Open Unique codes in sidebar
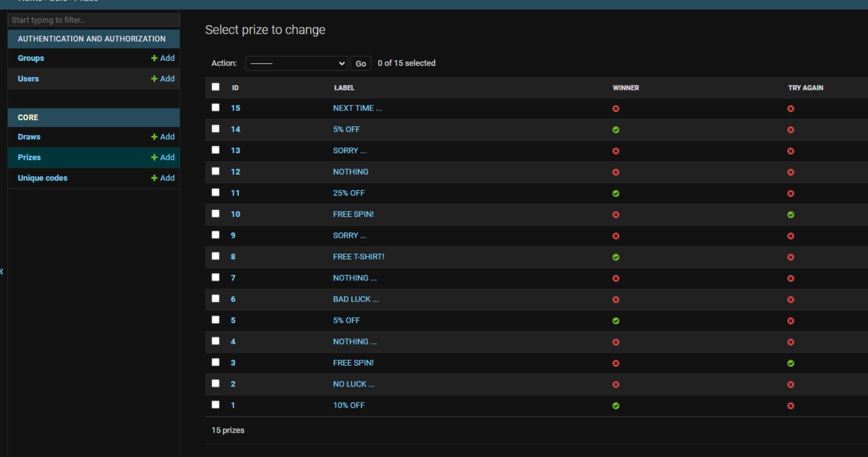This screenshot has height=457, width=868. (x=43, y=178)
